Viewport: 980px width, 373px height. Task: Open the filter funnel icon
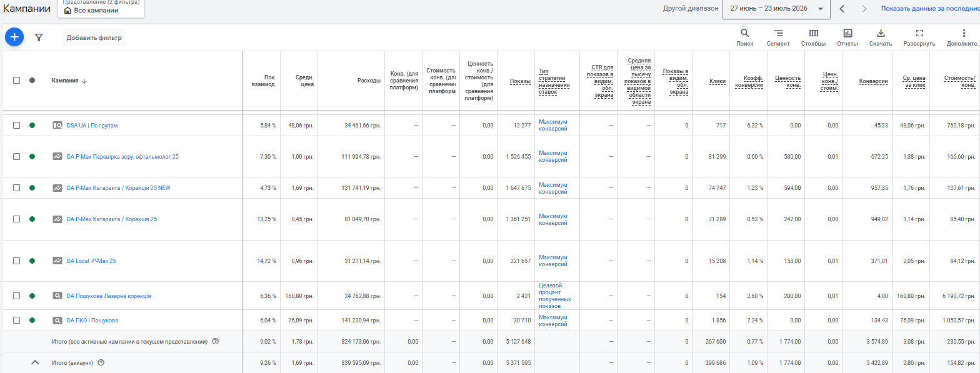(39, 37)
